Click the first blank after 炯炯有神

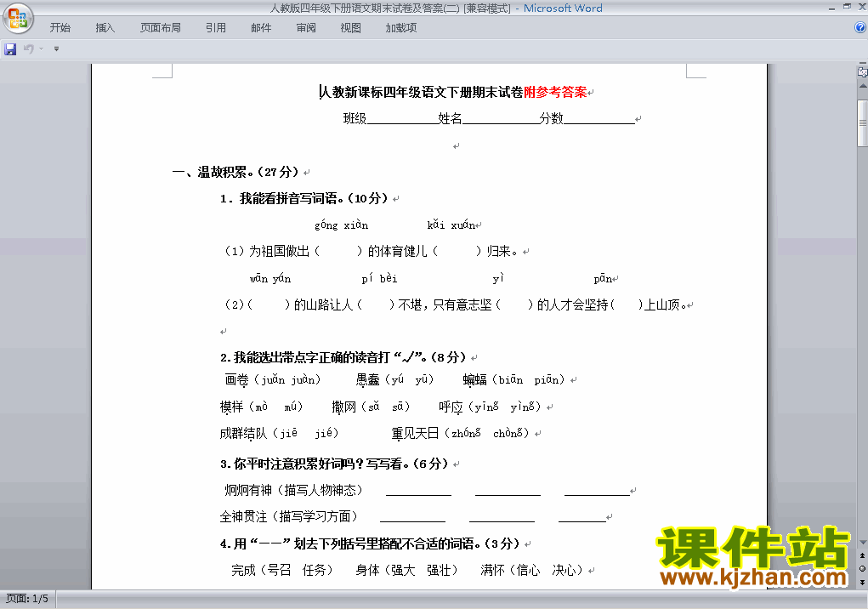click(x=418, y=492)
